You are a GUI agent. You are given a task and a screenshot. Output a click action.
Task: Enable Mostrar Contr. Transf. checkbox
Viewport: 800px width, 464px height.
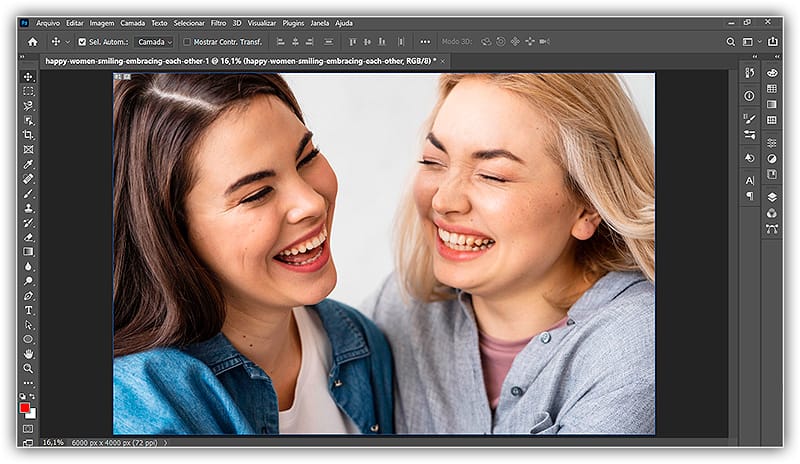[187, 42]
